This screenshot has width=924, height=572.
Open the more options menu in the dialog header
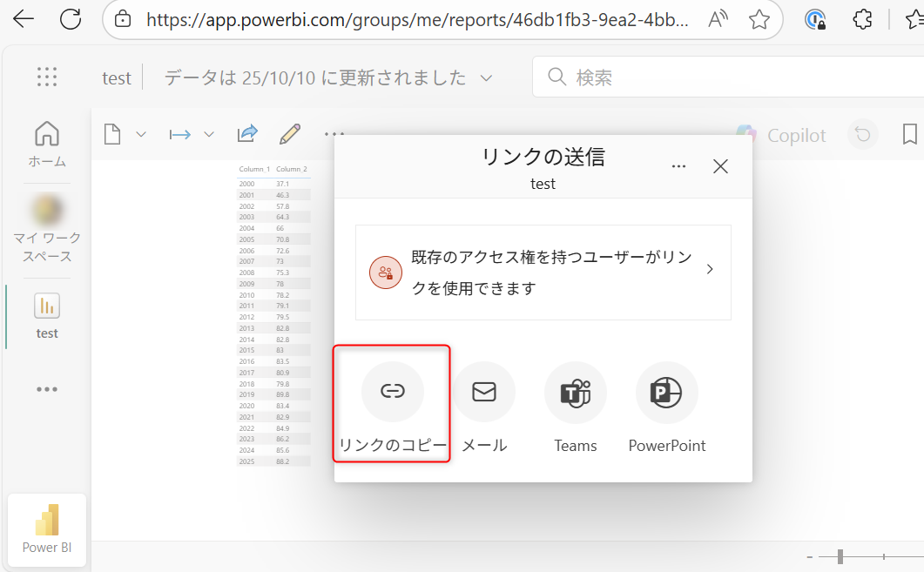(678, 165)
